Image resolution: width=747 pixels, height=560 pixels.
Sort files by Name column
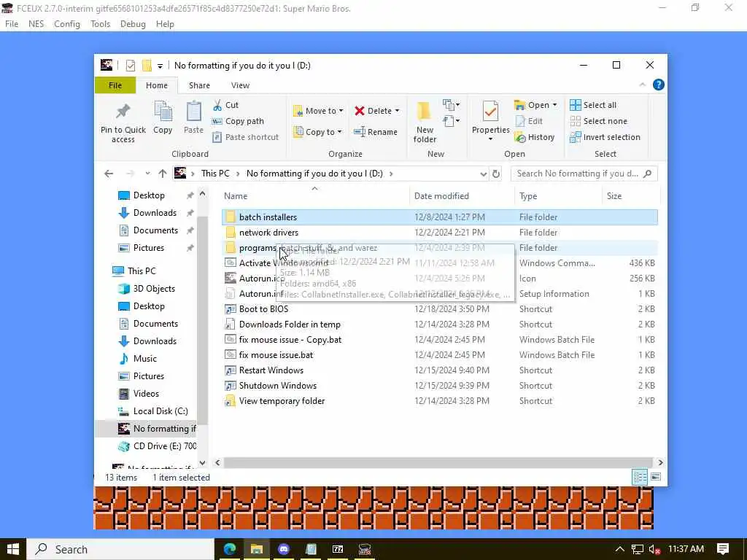coord(315,195)
